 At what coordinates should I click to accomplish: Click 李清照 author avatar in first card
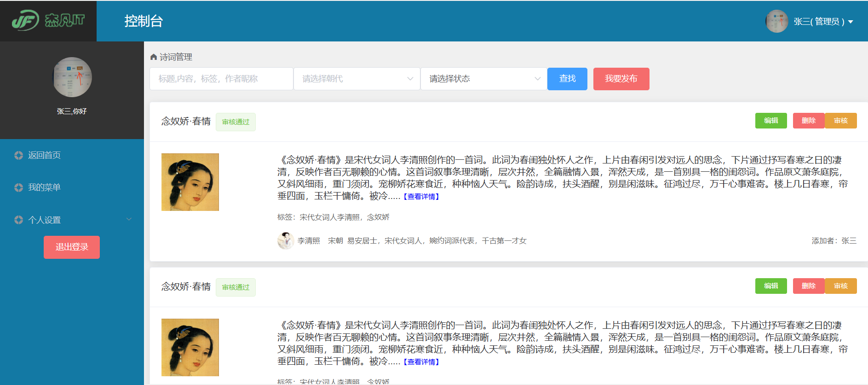[286, 241]
